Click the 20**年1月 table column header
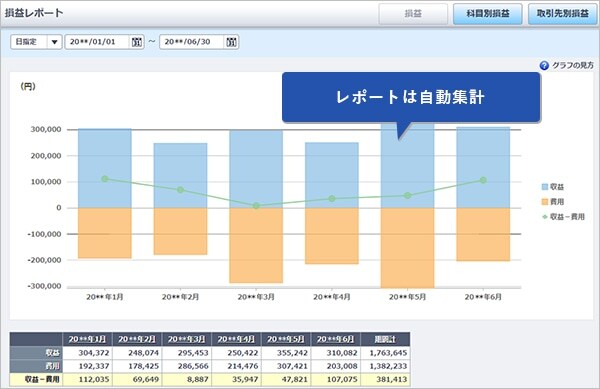 [88, 339]
